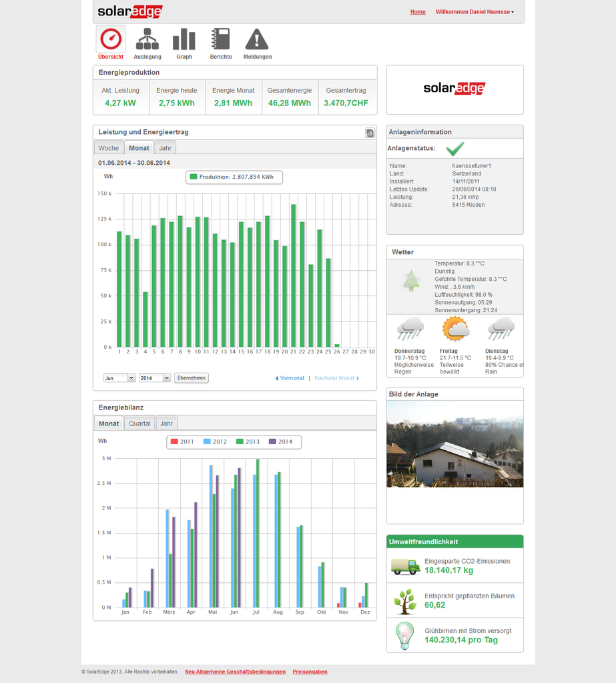Viewport: 616px width, 683px height.
Task: Click the SolarEdge logo in header
Action: (129, 11)
